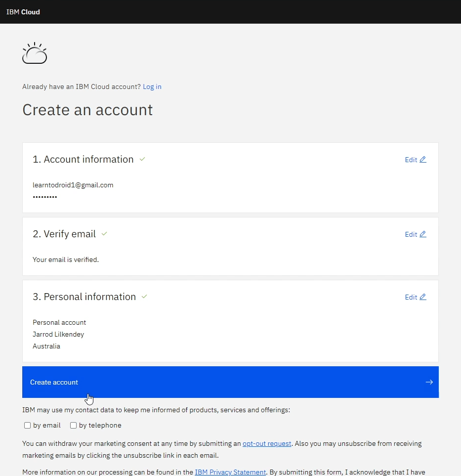
Task: Tick the 'by telephone' contact checkbox
Action: point(74,426)
